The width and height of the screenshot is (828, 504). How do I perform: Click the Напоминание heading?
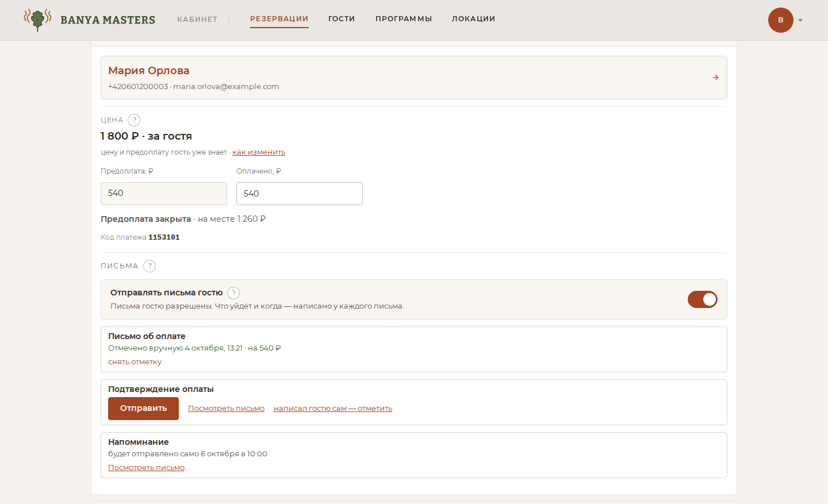pos(139,442)
